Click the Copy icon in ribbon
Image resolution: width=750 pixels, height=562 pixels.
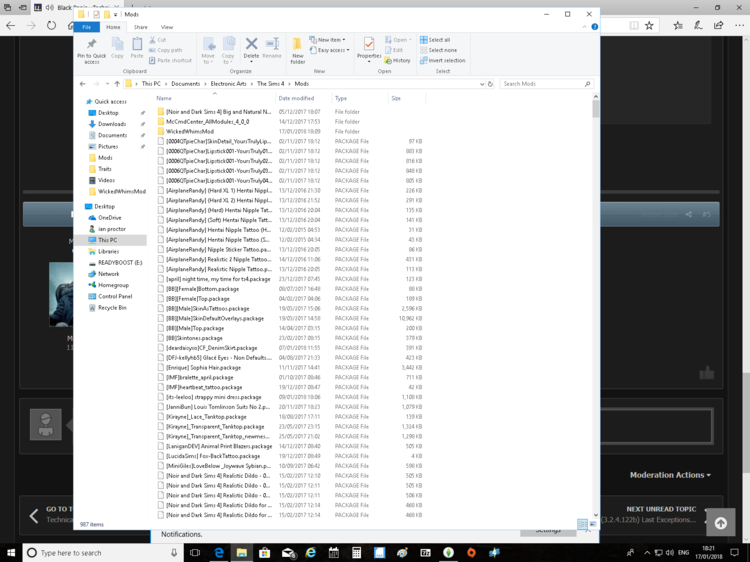click(117, 44)
